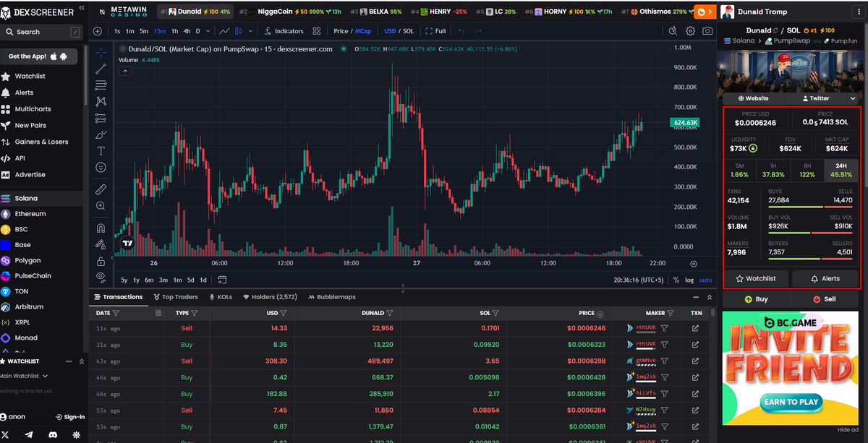Select the brush drawing tool
The image size is (868, 443).
(x=101, y=135)
